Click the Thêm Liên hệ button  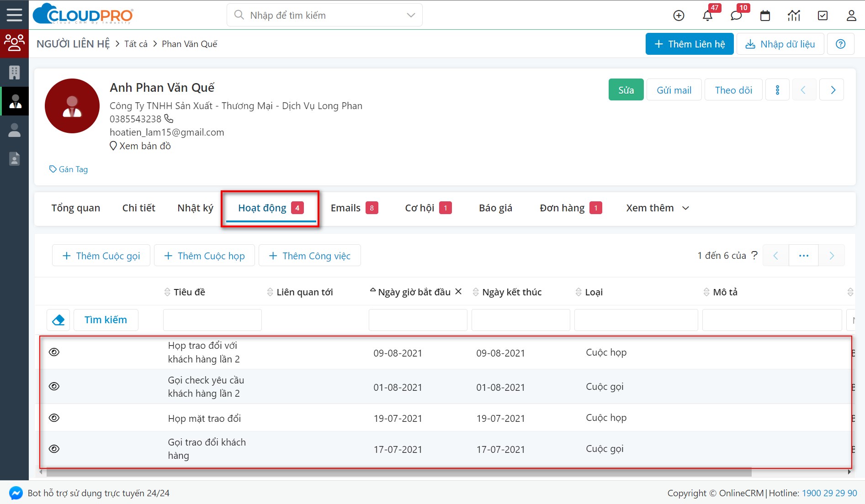click(x=690, y=44)
